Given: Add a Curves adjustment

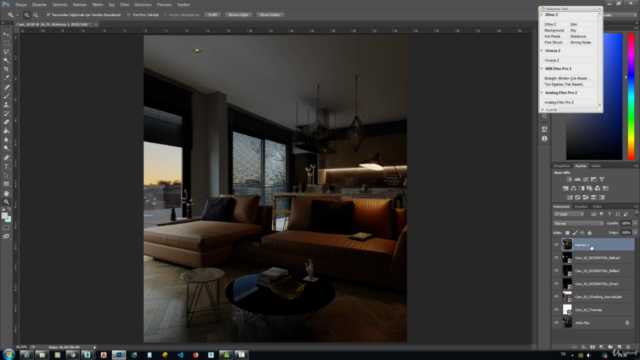Looking at the screenshot, I should coord(586,179).
